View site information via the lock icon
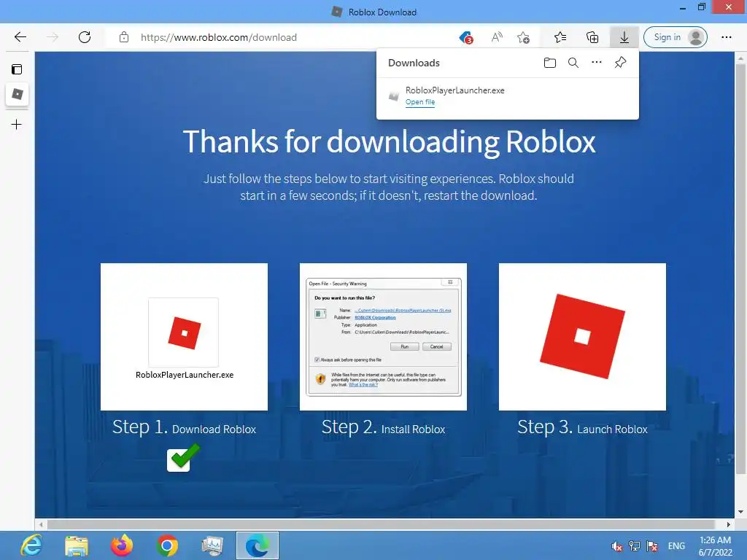 pos(124,37)
